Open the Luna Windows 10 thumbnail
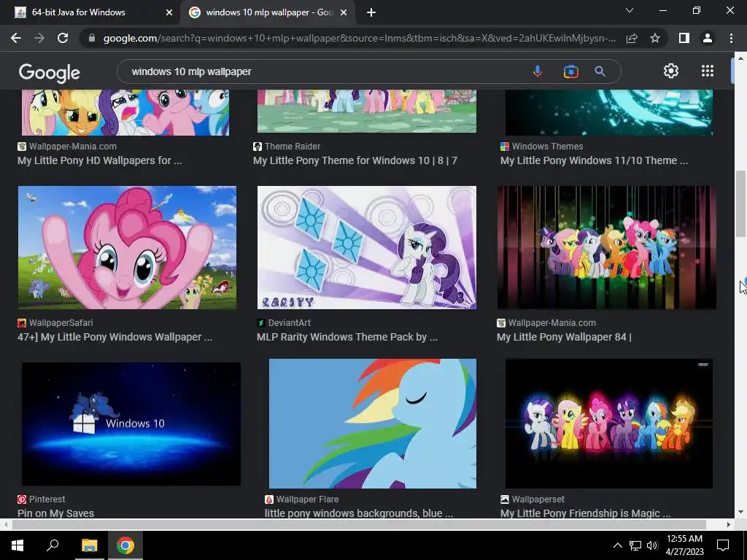The width and height of the screenshot is (747, 560). (131, 424)
